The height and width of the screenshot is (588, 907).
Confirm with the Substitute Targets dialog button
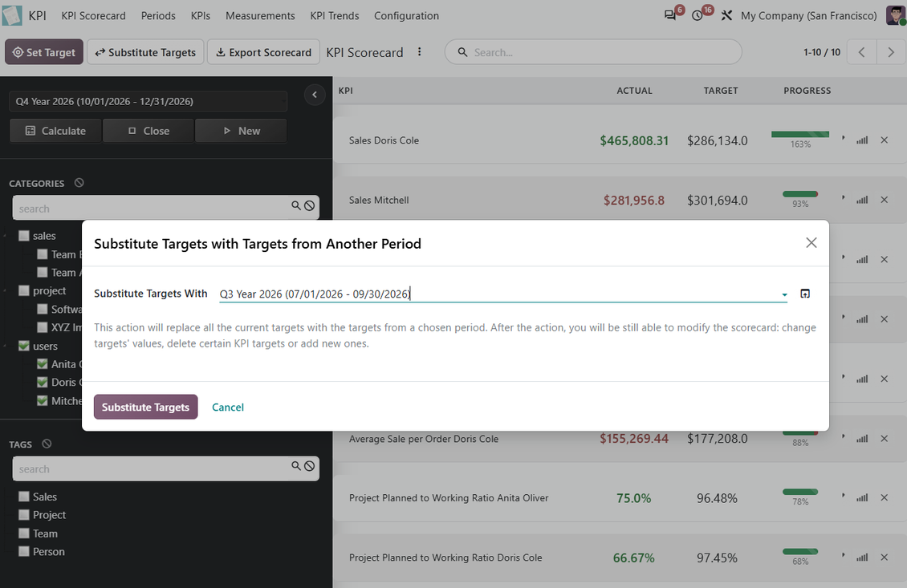[x=146, y=407]
